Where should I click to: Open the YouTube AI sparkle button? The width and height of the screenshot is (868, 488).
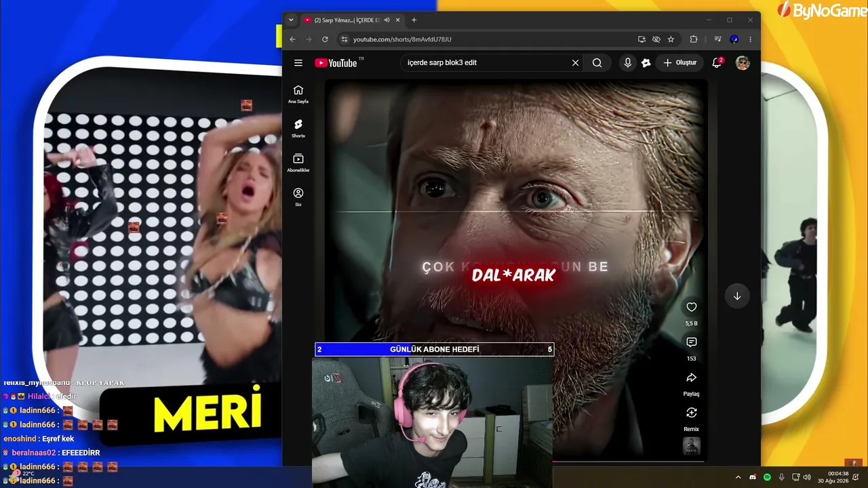646,63
